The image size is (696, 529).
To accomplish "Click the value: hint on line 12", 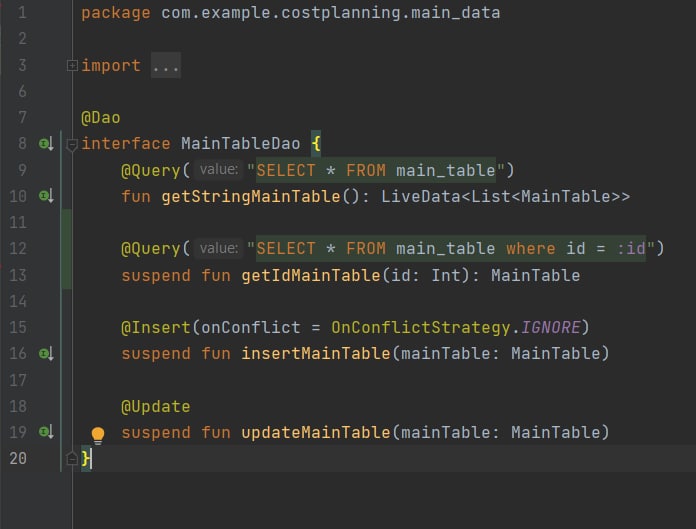I will pyautogui.click(x=219, y=248).
